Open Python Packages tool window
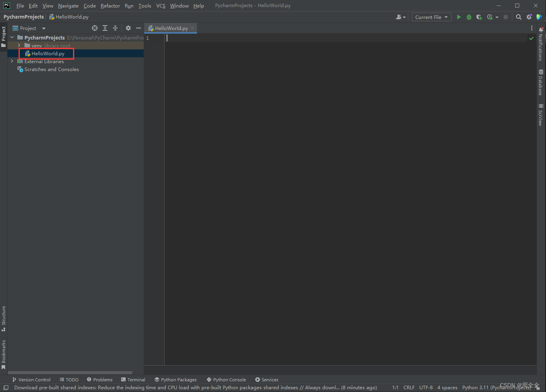The width and height of the screenshot is (546, 392). pyautogui.click(x=176, y=380)
